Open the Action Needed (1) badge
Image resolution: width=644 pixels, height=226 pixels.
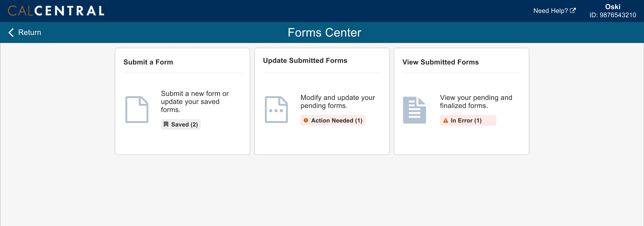tap(333, 120)
